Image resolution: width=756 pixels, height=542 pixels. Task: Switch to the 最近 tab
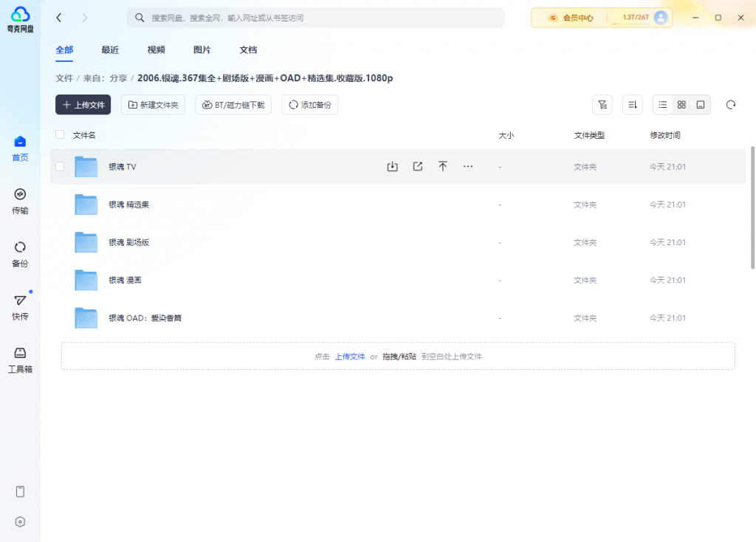(x=110, y=49)
